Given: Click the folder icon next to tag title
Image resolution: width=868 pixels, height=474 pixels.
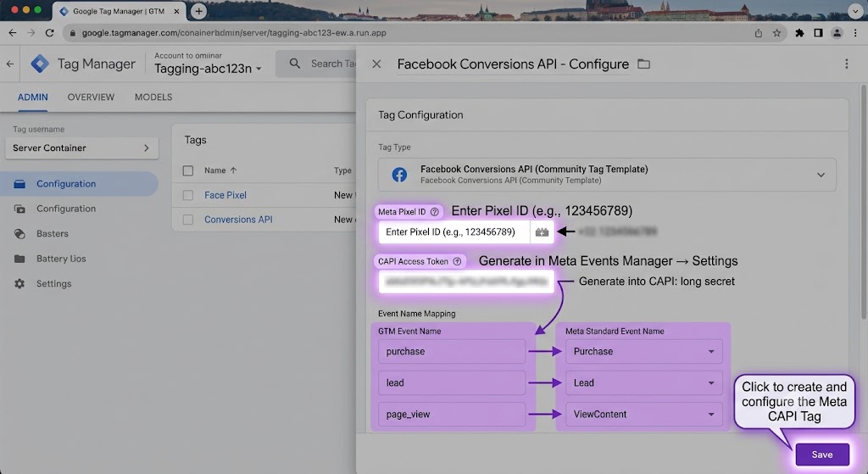Looking at the screenshot, I should (x=643, y=64).
